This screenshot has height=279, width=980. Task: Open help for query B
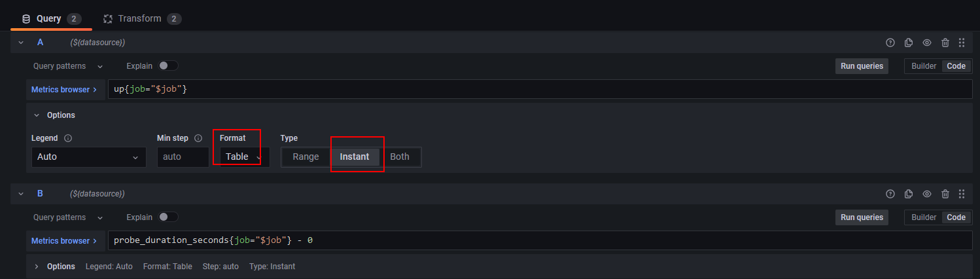(890, 194)
